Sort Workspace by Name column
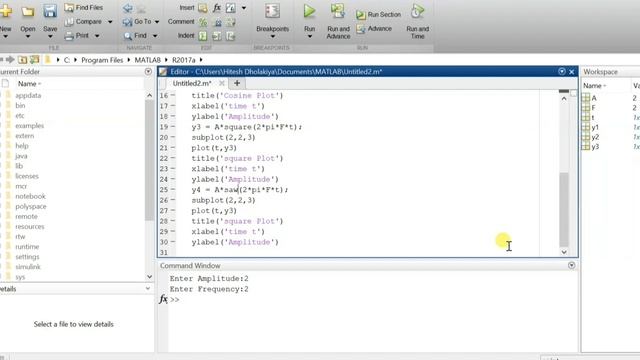640x360 pixels. (x=594, y=86)
